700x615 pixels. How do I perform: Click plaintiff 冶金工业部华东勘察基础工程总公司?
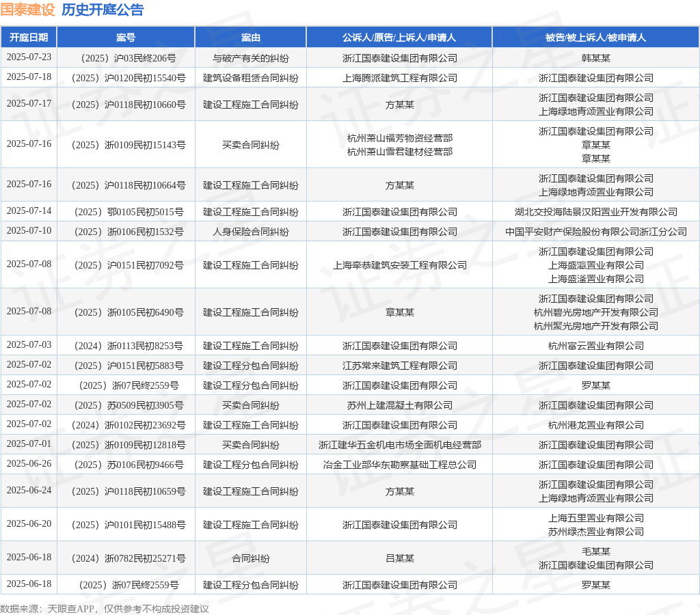point(399,465)
